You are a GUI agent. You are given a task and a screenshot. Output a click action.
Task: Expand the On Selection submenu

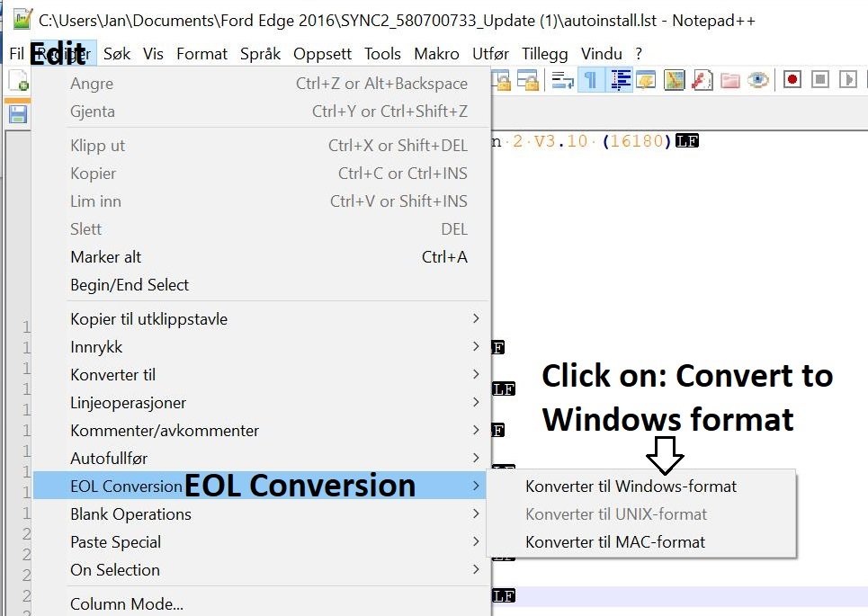[261, 569]
